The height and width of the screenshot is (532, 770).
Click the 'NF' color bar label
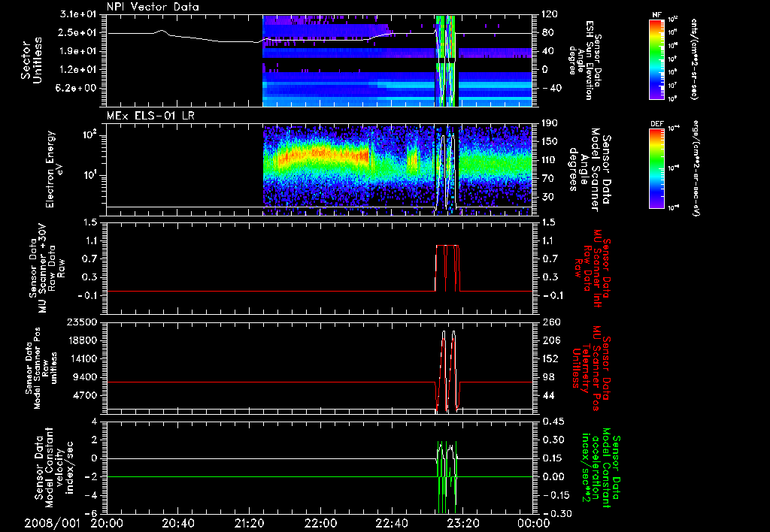[x=657, y=15]
